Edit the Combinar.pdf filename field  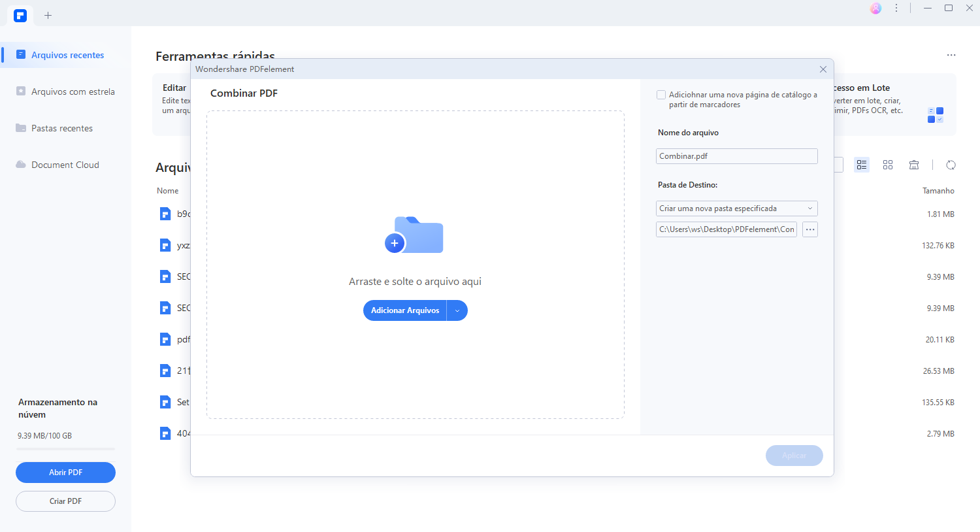pyautogui.click(x=736, y=156)
